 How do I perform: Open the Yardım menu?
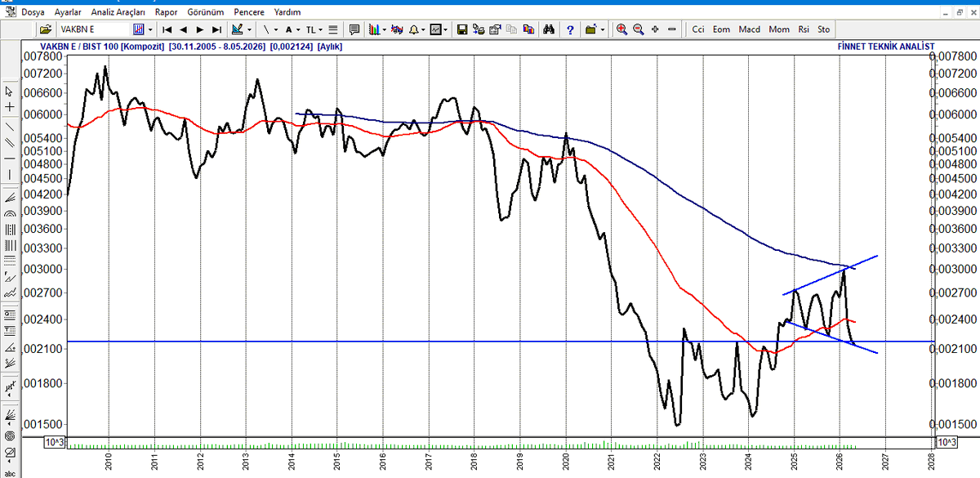point(287,12)
